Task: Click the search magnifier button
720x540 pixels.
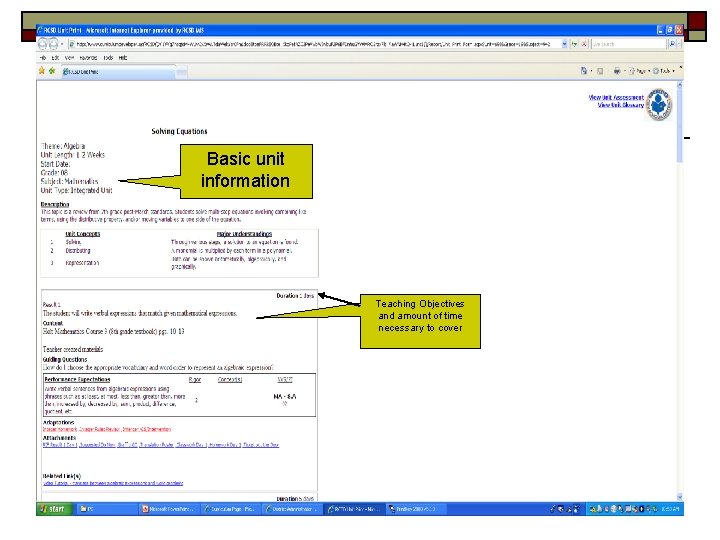Action: pyautogui.click(x=672, y=44)
